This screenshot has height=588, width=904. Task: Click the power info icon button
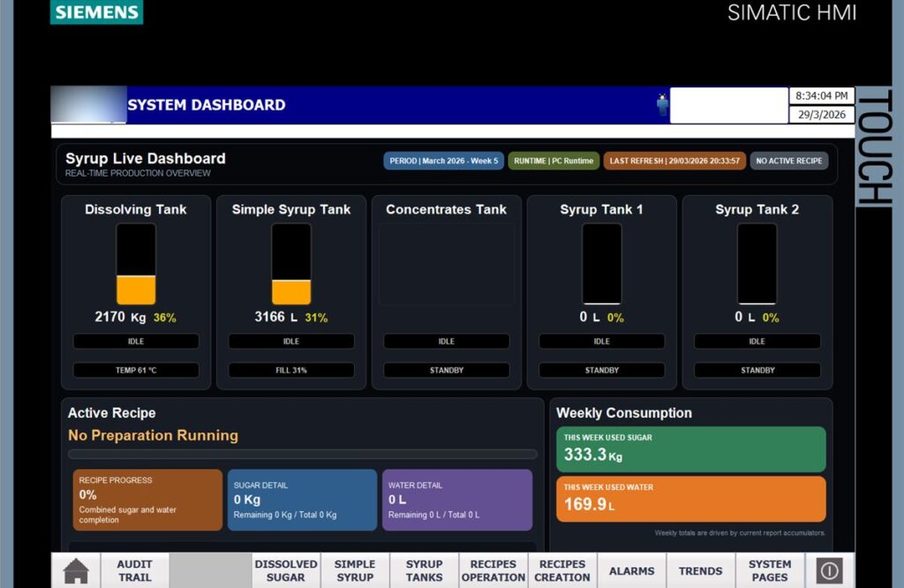(830, 570)
